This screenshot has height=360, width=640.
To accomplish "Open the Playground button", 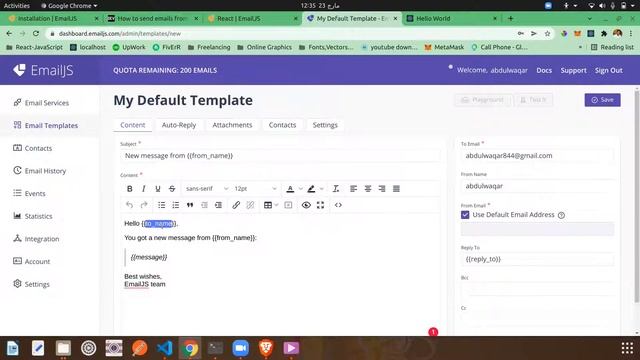I will (x=482, y=100).
